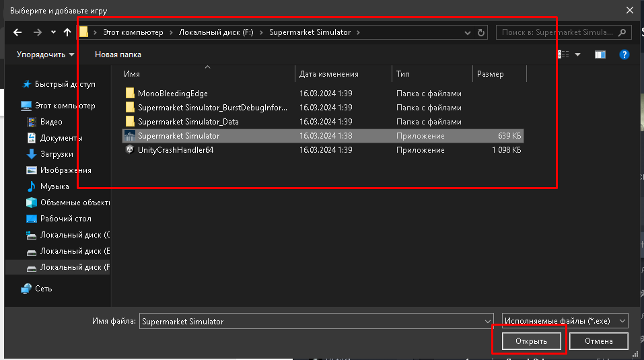This screenshot has height=360, width=644.
Task: Click the Supermarket Simulator_Data folder icon
Action: pyautogui.click(x=130, y=122)
